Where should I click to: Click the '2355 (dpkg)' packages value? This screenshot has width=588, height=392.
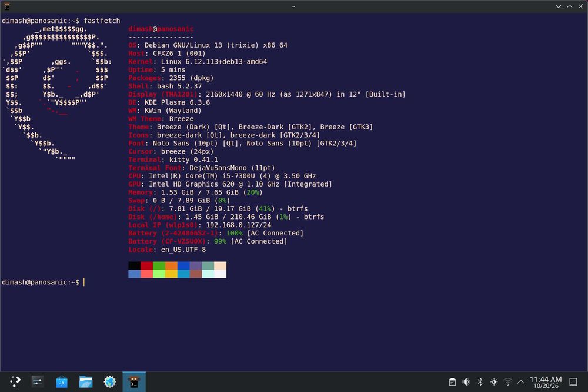[191, 78]
